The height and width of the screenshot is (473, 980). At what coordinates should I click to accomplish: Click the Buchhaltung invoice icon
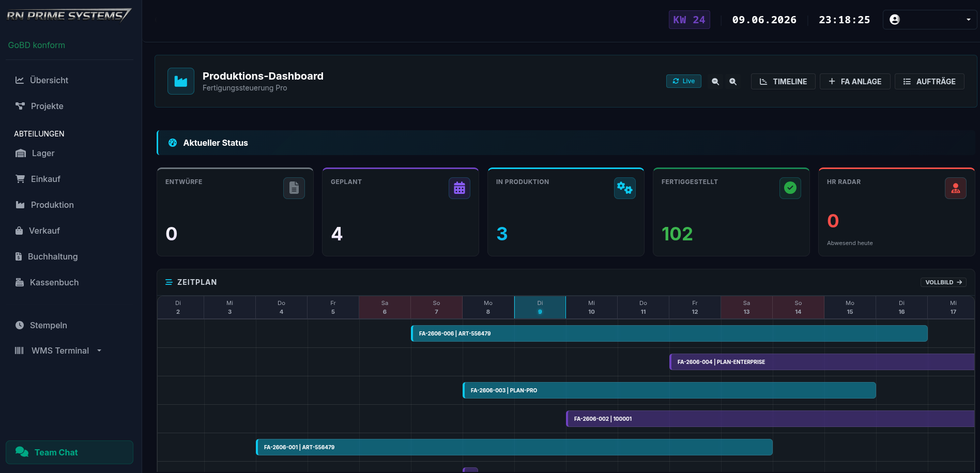[19, 256]
